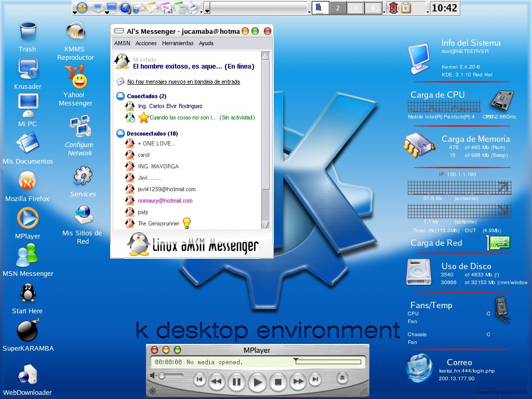Open the Trash desktop icon

[x=28, y=31]
